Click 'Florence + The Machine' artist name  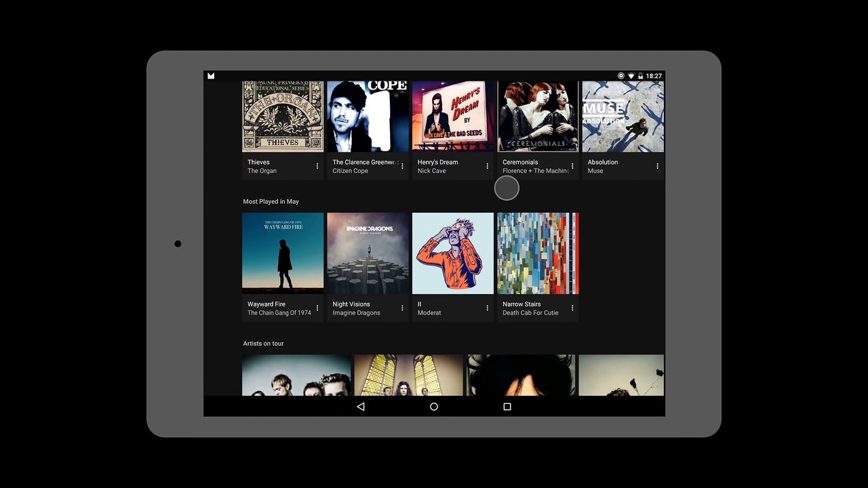tap(535, 171)
